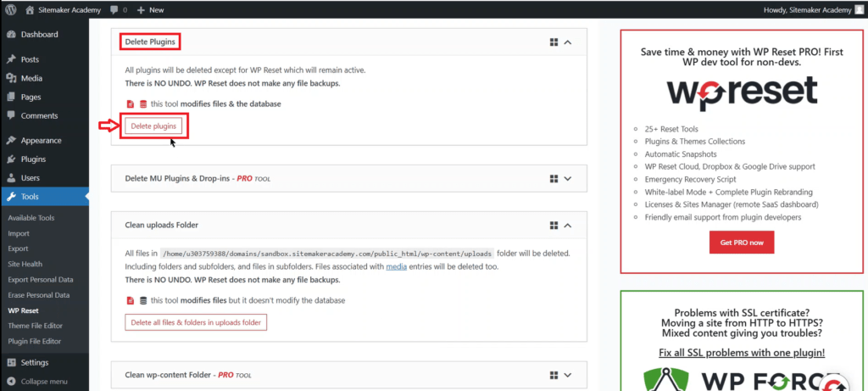
Task: Open grid icon on Delete MU Plugins card
Action: click(x=553, y=178)
